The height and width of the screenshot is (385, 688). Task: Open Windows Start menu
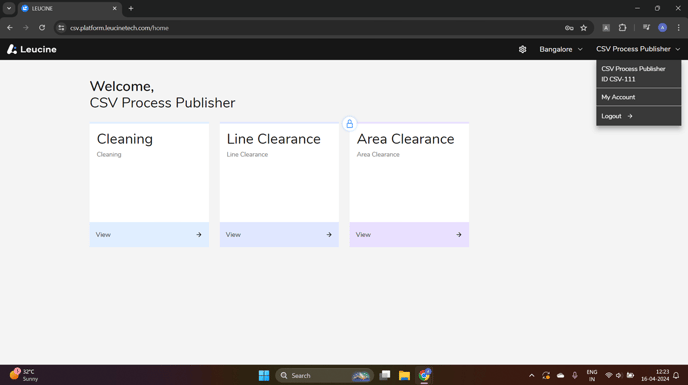click(264, 375)
